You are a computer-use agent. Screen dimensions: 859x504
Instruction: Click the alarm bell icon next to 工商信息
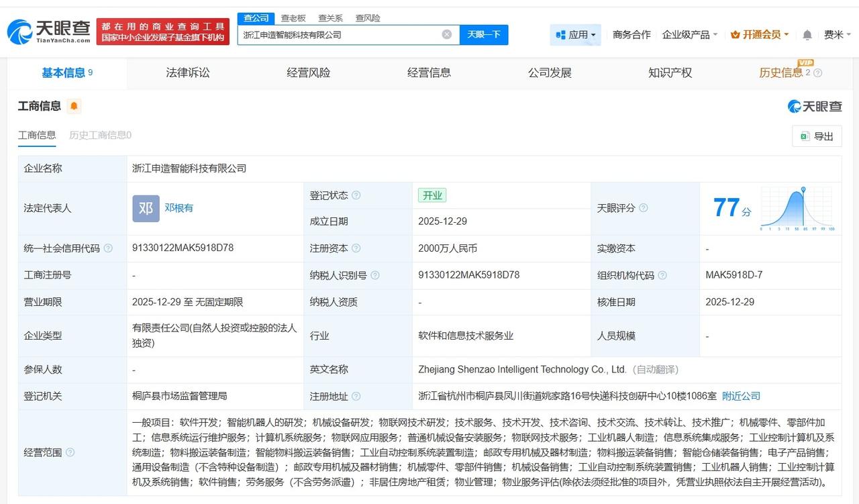pos(73,106)
